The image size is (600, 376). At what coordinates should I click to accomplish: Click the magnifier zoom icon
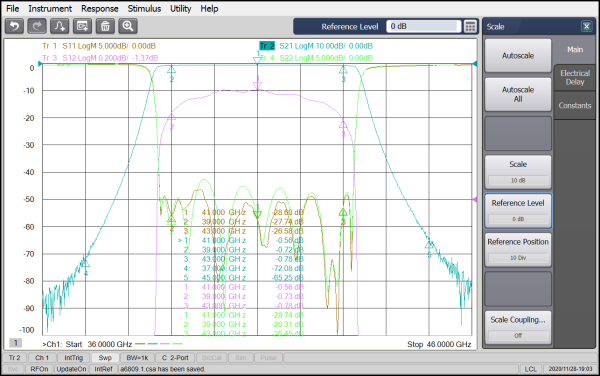[128, 26]
